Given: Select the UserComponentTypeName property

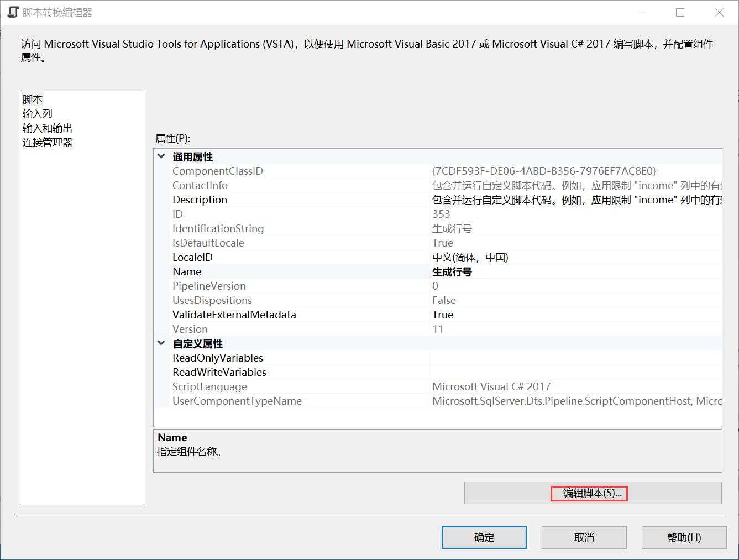Looking at the screenshot, I should coord(237,401).
